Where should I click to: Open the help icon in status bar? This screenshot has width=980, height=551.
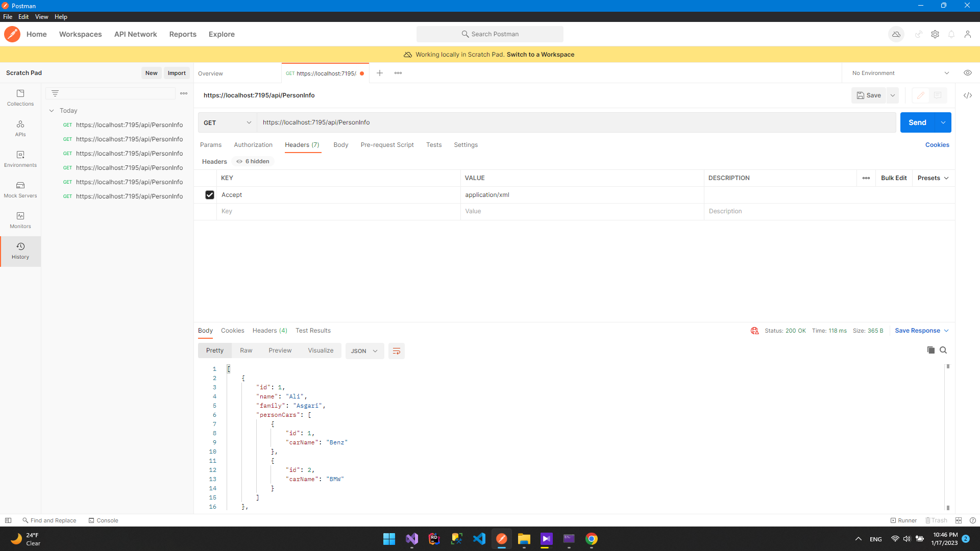pyautogui.click(x=973, y=520)
